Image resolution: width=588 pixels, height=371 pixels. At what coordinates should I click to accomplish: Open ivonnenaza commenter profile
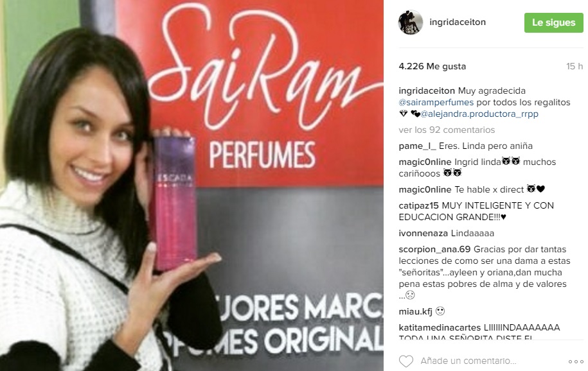(423, 233)
